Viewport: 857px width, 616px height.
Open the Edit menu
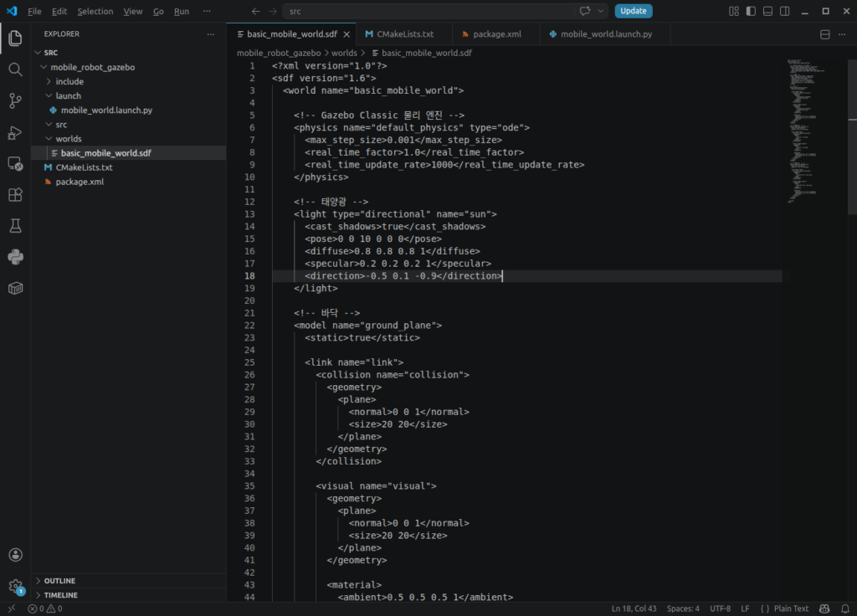(59, 11)
